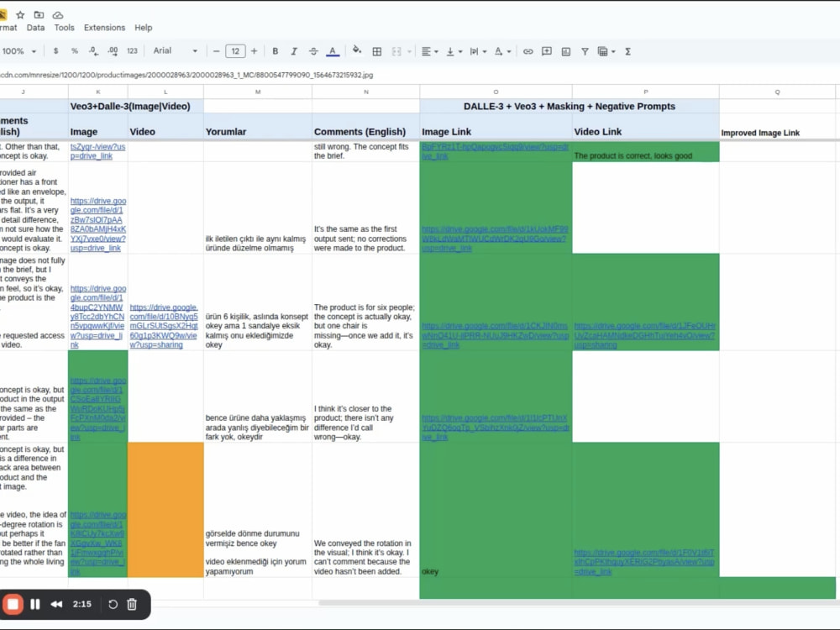Open the Image link ending YXj7vxe0
Viewport: 840px width, 630px height.
tap(98, 224)
